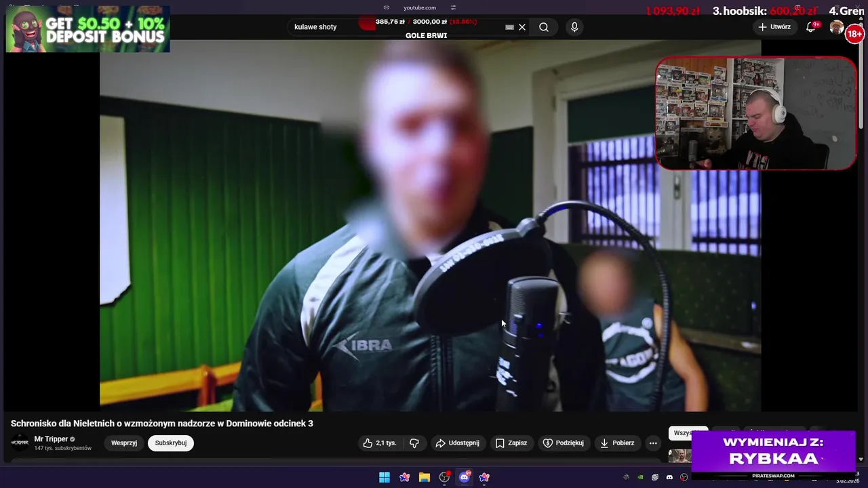This screenshot has width=868, height=488.
Task: Open the Windows Start menu
Action: [x=384, y=477]
